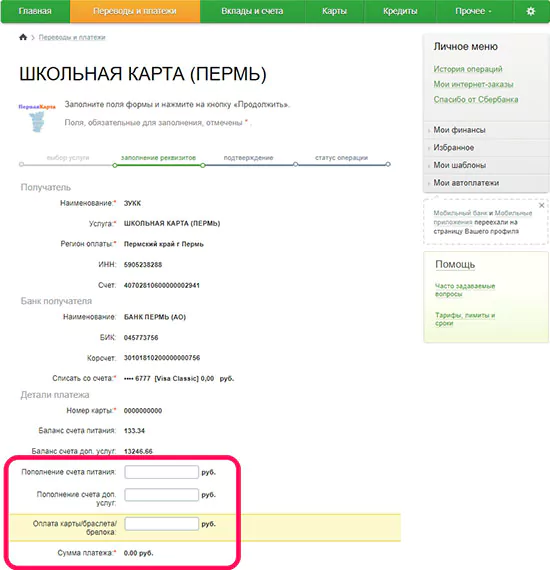Image resolution: width=550 pixels, height=570 pixels.
Task: Click the выбор услуги step marker
Action: pyautogui.click(x=21, y=164)
